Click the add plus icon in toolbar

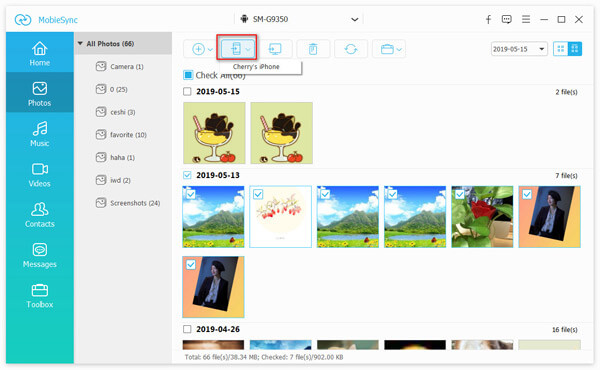click(x=198, y=49)
